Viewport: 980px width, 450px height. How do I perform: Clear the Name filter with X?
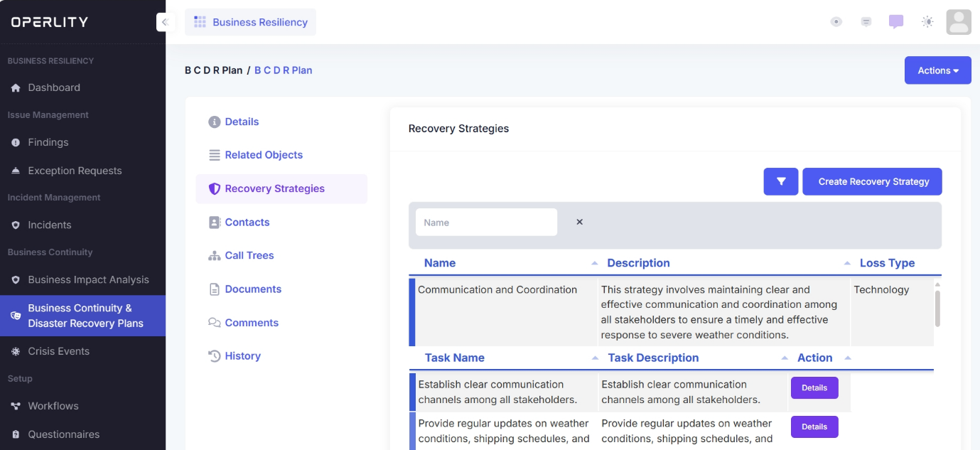tap(579, 222)
